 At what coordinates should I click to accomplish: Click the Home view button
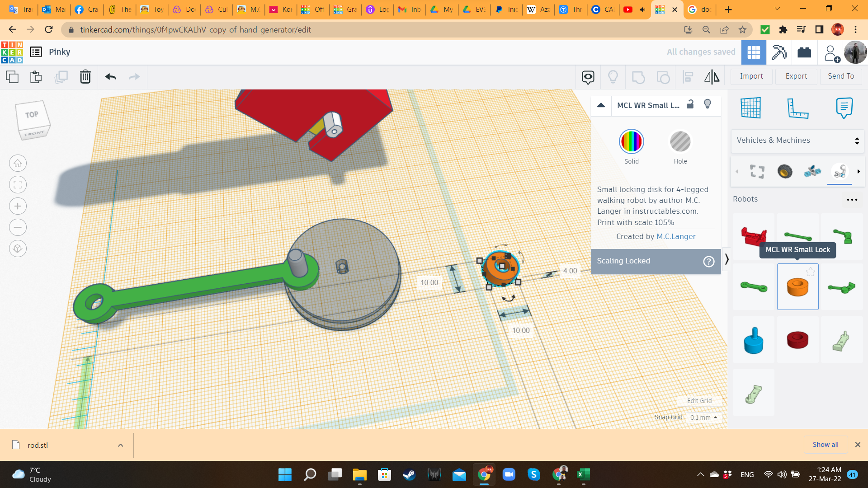pyautogui.click(x=18, y=163)
